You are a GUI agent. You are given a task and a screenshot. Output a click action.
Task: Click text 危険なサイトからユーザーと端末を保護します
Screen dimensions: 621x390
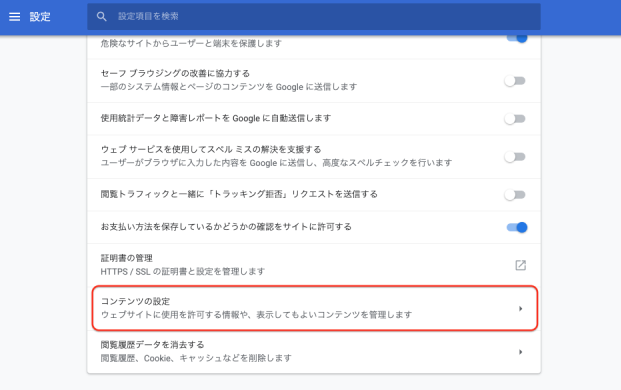[191, 43]
